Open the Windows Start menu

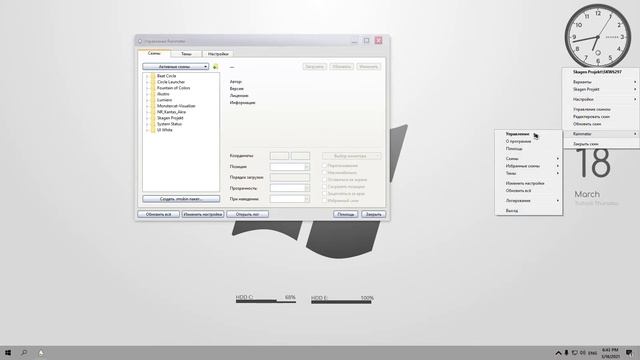point(8,353)
